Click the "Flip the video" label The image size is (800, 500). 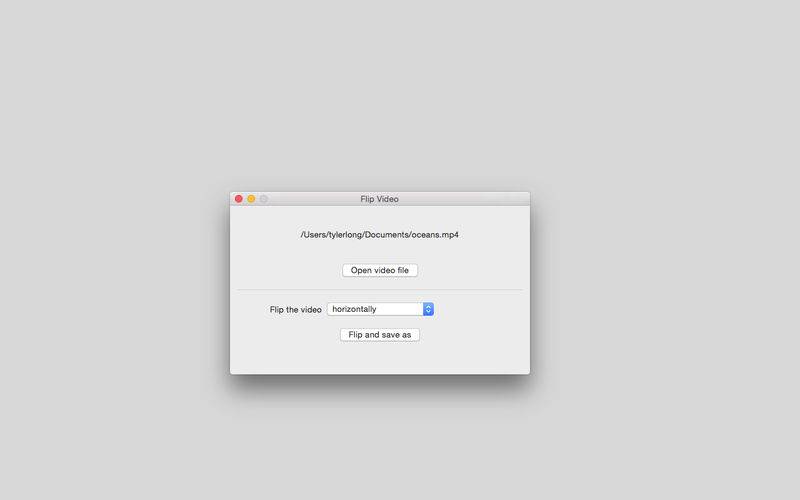295,310
